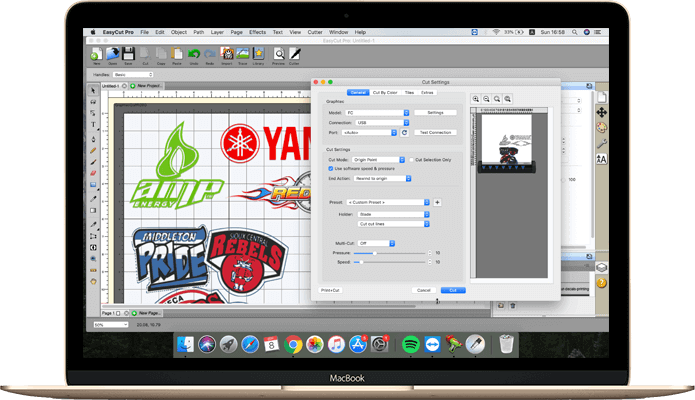Open the Library from the toolbar
Image resolution: width=695 pixels, height=400 pixels.
(258, 54)
